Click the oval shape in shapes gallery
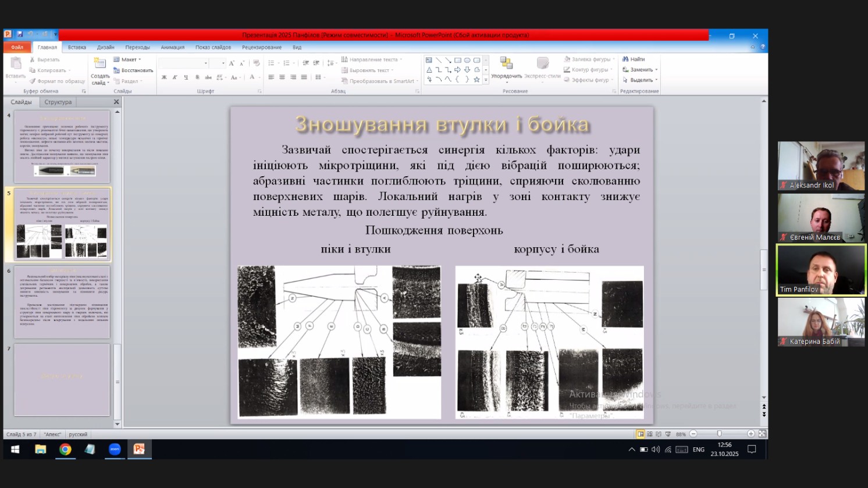The height and width of the screenshot is (488, 868). coord(467,60)
